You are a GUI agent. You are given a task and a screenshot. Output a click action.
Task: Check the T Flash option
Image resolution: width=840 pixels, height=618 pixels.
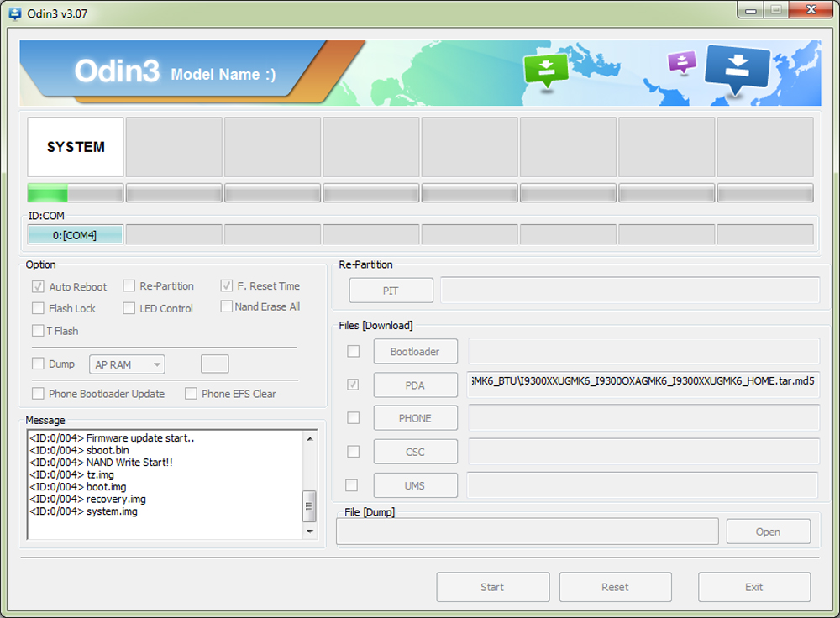(x=38, y=331)
